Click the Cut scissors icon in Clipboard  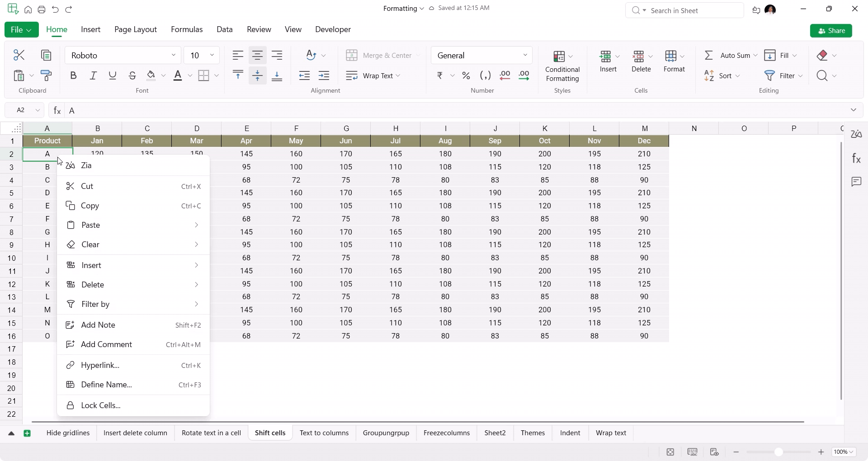pyautogui.click(x=19, y=55)
